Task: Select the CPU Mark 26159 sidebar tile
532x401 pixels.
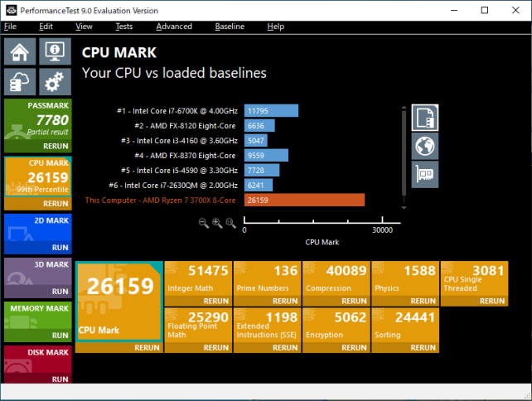Action: pos(38,176)
